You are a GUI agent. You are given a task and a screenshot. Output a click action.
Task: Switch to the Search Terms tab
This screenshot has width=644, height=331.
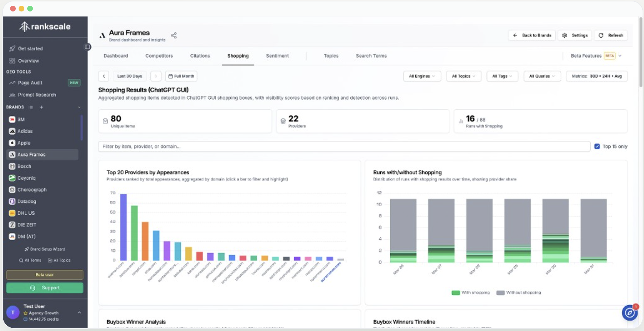[x=371, y=56]
